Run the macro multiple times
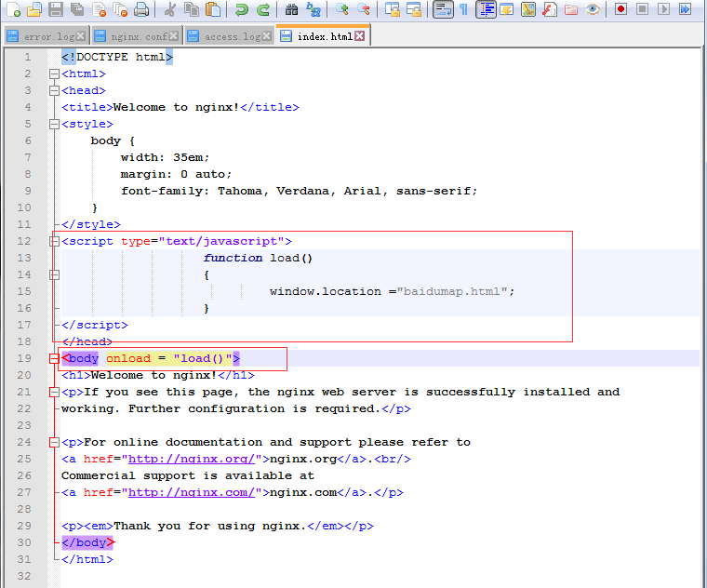Viewport: 707px width, 588px height. (x=685, y=9)
